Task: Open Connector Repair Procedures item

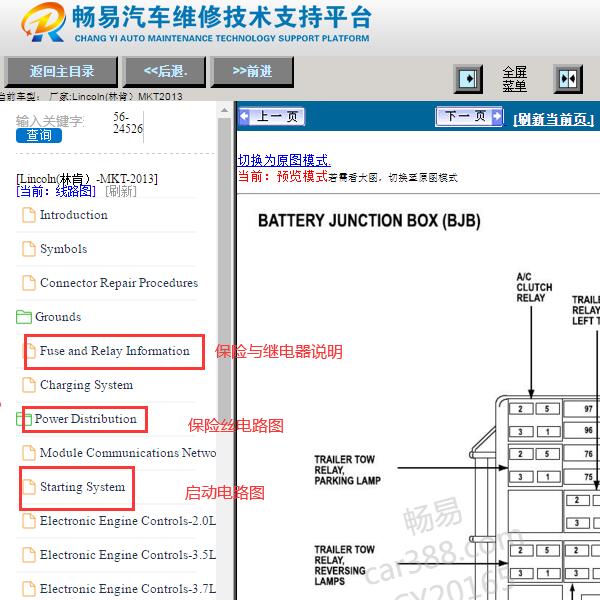Action: click(x=119, y=283)
